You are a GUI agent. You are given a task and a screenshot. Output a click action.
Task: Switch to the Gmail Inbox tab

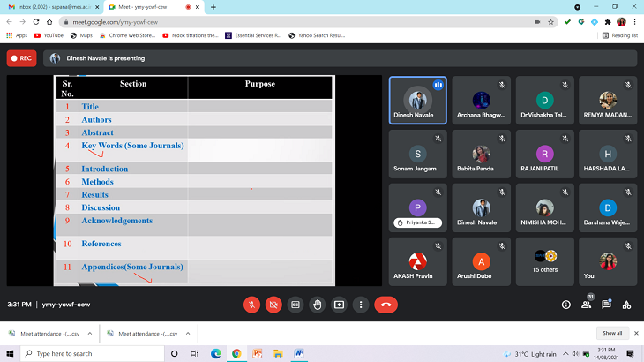coord(44,7)
